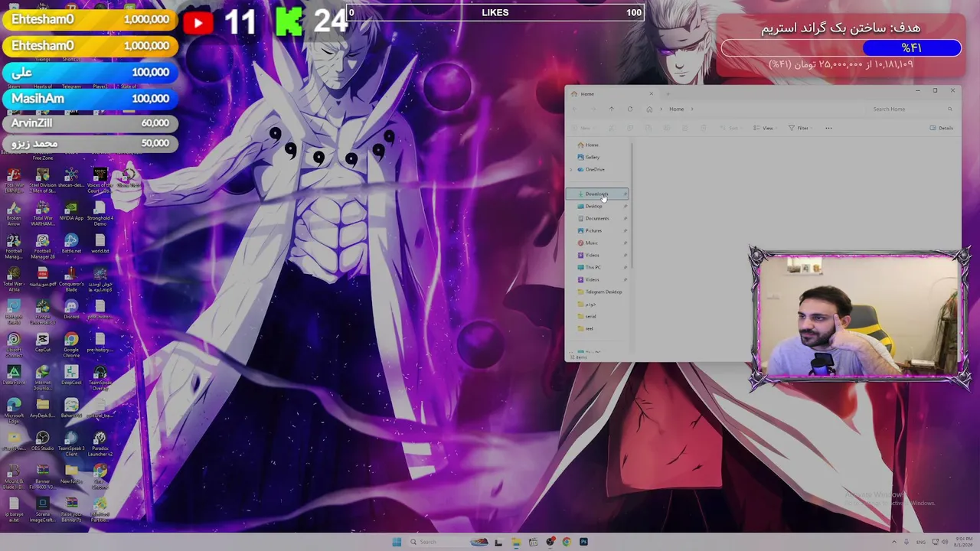Click the volume speaker icon in the tray
Screen dimensions: 980x551
[944, 542]
